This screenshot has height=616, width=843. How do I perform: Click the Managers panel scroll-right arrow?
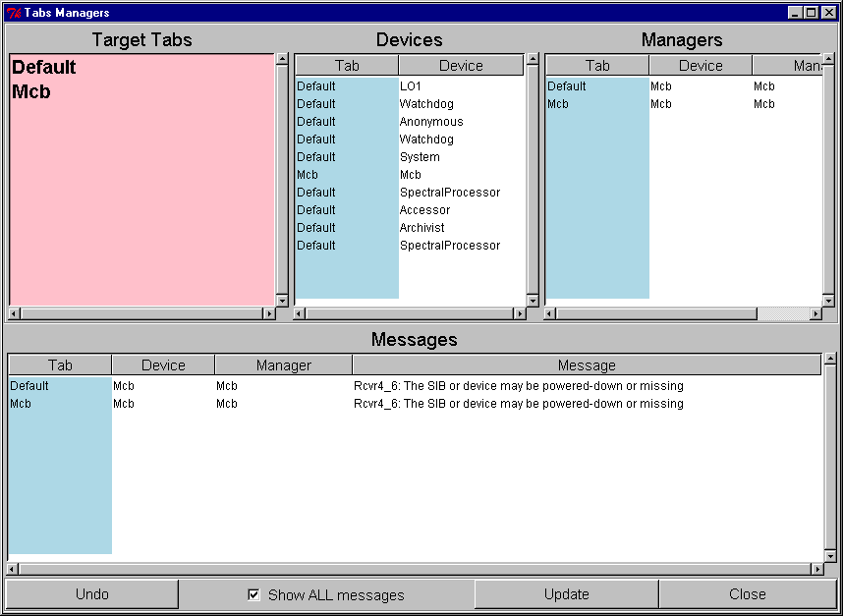[x=815, y=314]
